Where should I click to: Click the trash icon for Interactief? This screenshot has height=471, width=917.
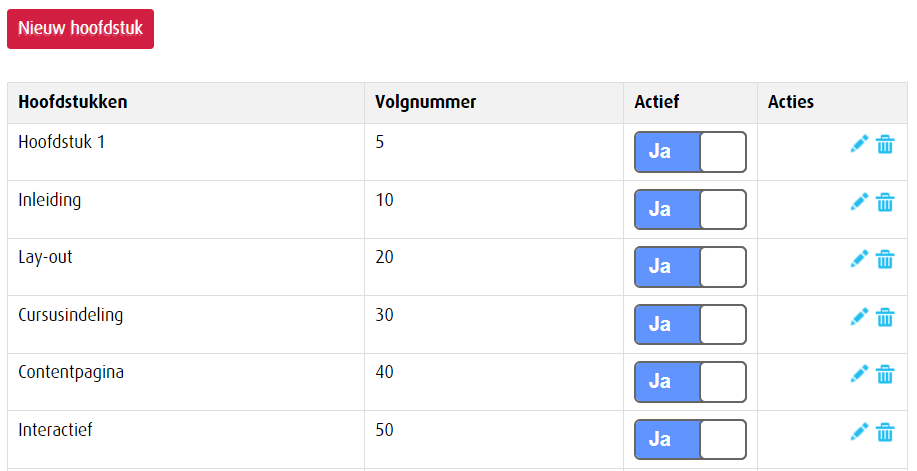click(885, 432)
